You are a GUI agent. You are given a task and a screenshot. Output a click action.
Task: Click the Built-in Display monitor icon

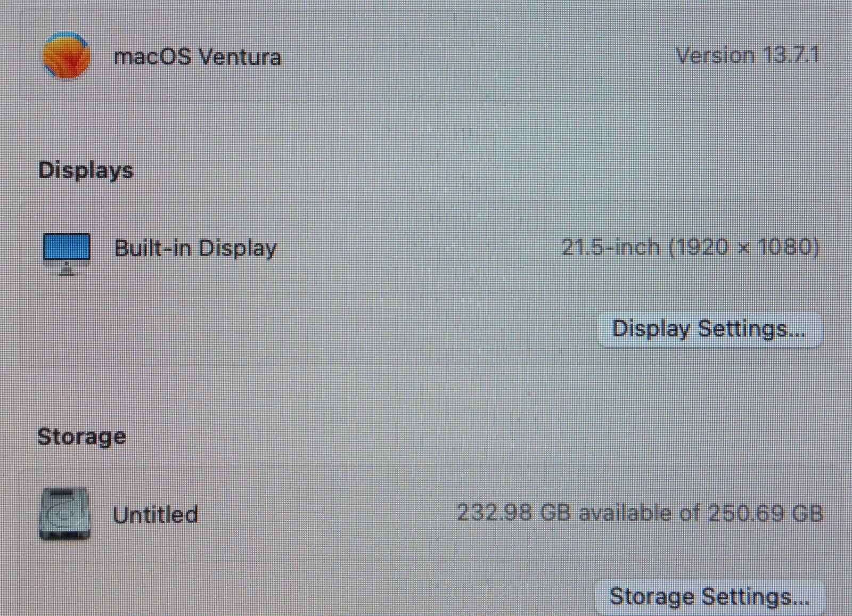pos(67,252)
